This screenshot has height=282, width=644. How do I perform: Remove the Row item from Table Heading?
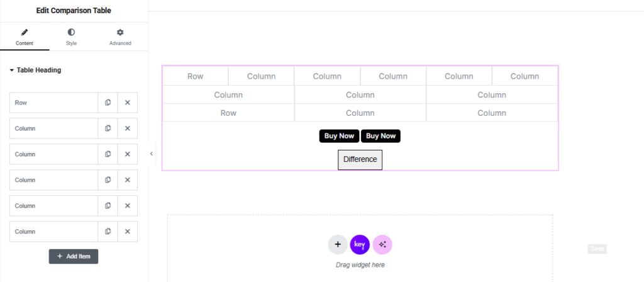tap(127, 103)
